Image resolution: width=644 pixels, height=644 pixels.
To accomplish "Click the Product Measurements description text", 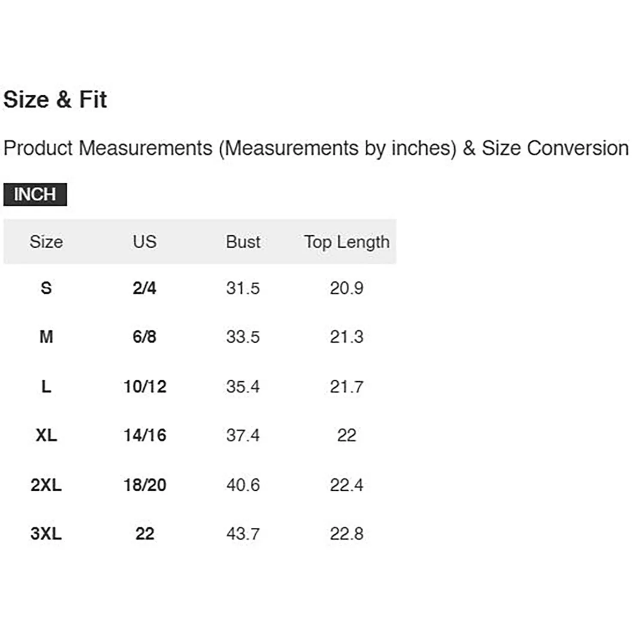I will point(316,148).
